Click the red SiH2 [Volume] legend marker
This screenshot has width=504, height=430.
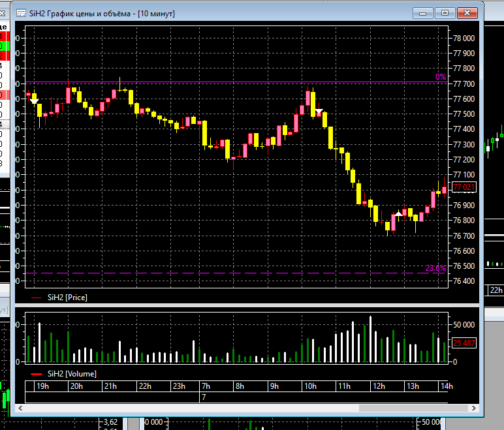[x=37, y=374]
